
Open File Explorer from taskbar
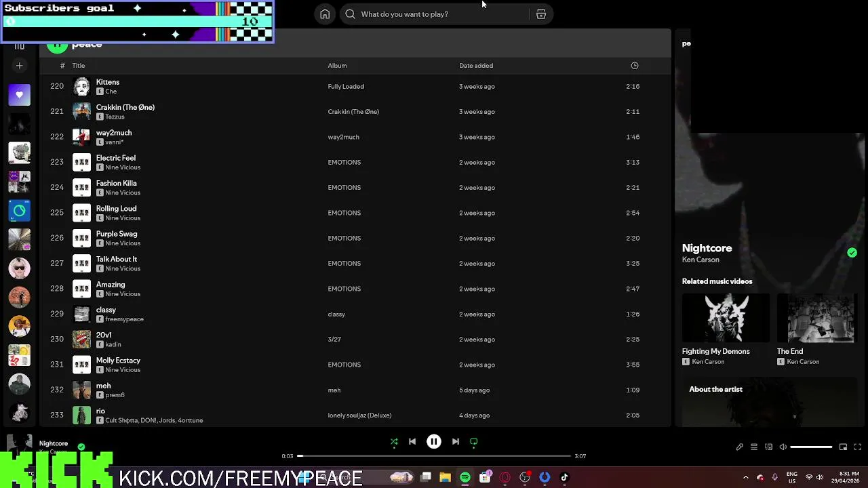point(445,477)
